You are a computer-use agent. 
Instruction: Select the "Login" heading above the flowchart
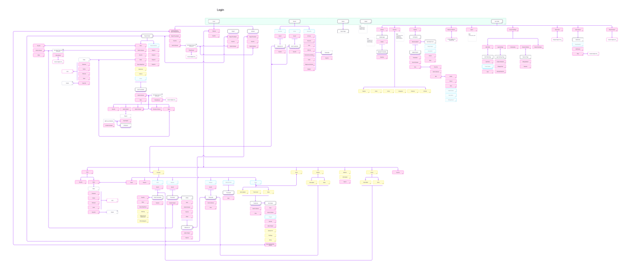pos(220,9)
